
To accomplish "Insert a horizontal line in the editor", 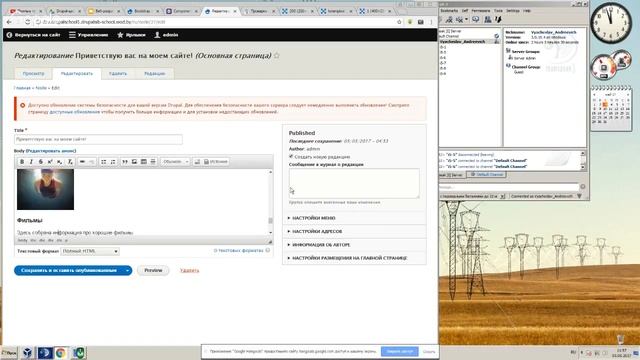I will 153,162.
